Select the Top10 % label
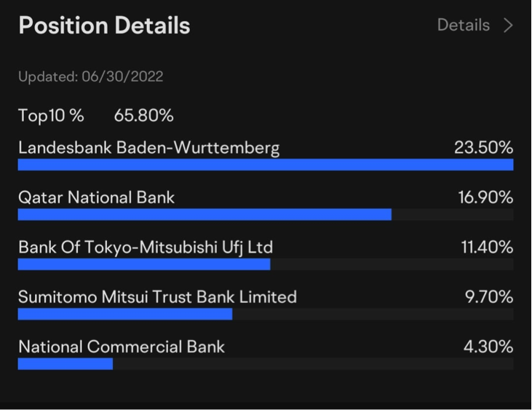Image resolution: width=532 pixels, height=410 pixels. click(51, 116)
